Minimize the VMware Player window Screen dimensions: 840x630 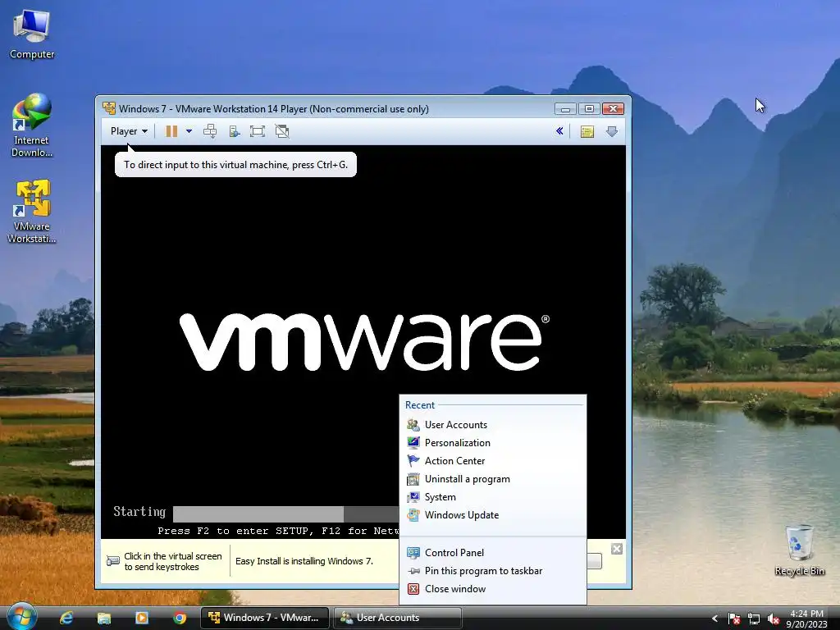[565, 109]
